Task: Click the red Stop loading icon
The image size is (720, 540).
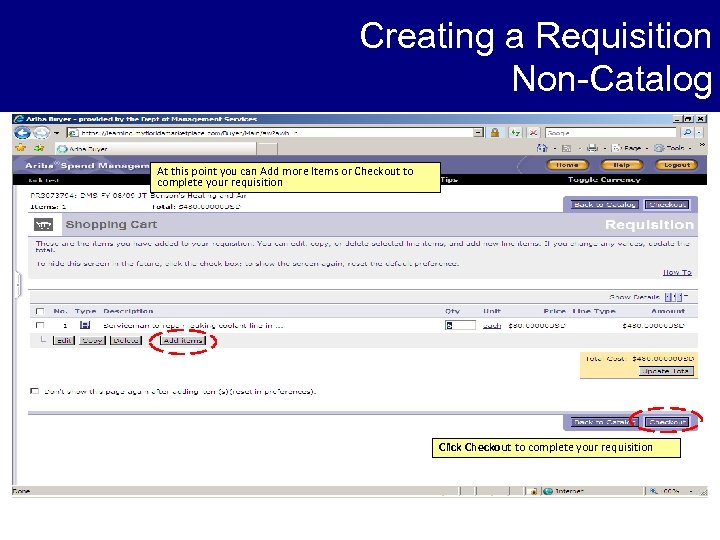Action: [533, 133]
